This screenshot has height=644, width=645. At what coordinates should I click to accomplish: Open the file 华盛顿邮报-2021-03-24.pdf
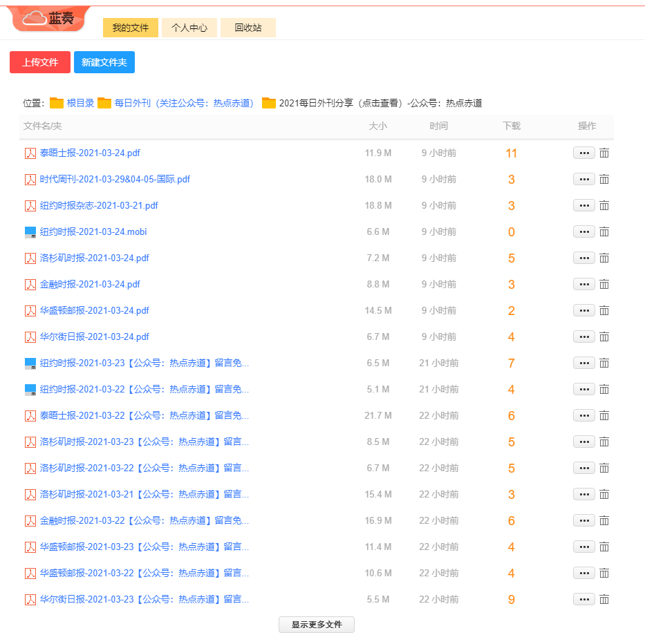[x=94, y=310]
